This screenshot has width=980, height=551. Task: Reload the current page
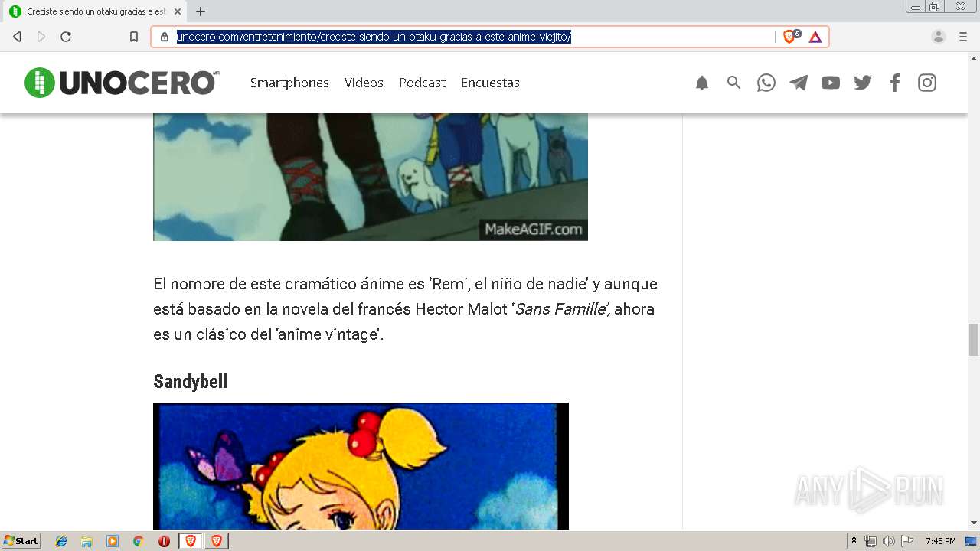tap(66, 37)
